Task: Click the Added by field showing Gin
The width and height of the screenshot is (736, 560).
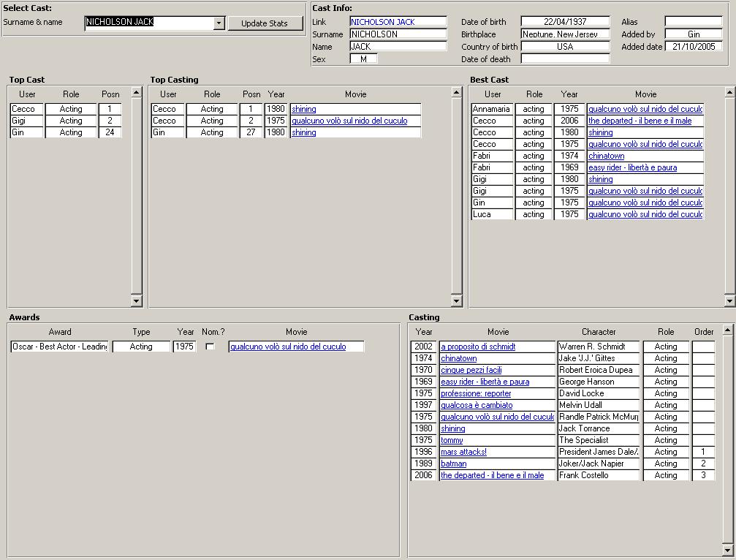Action: (x=694, y=34)
